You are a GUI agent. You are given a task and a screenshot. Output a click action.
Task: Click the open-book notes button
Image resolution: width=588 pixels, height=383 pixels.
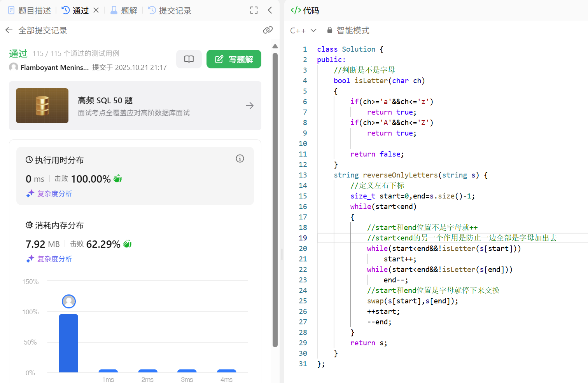189,59
